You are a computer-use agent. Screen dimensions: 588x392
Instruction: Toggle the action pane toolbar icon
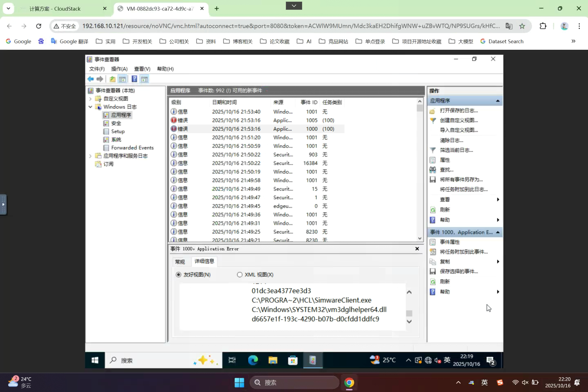pos(144,79)
